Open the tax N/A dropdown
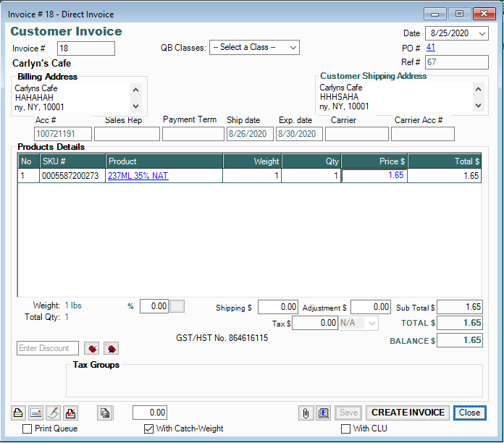 pyautogui.click(x=358, y=324)
